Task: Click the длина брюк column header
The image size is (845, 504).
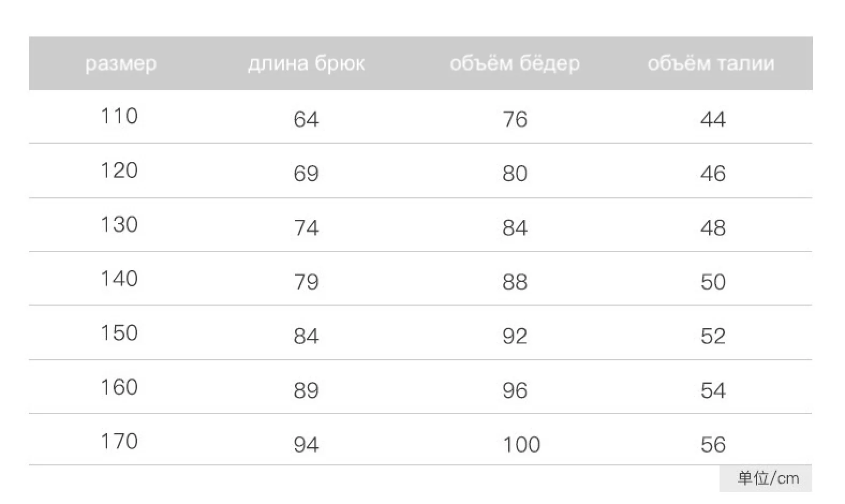Action: coord(306,64)
